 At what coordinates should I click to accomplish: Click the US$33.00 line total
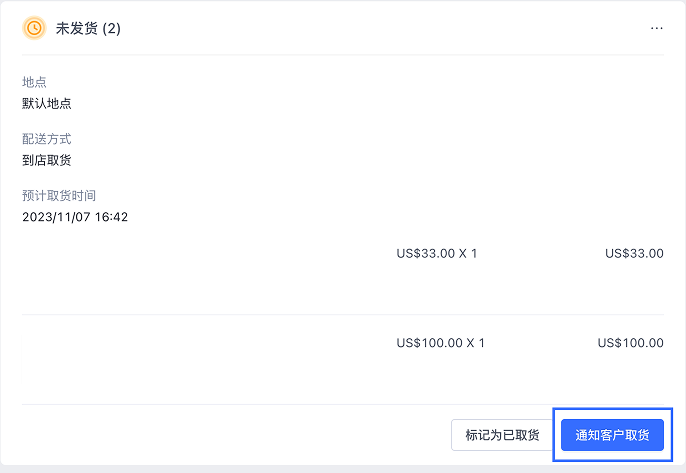[x=634, y=253]
